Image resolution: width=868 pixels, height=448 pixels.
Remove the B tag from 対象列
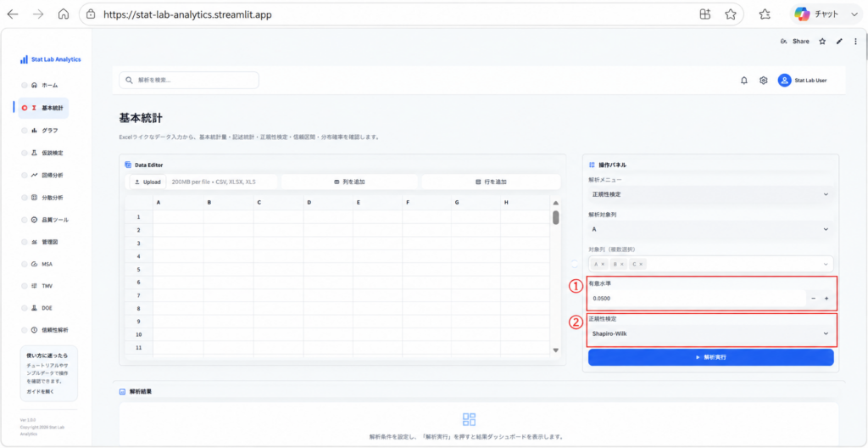click(622, 265)
